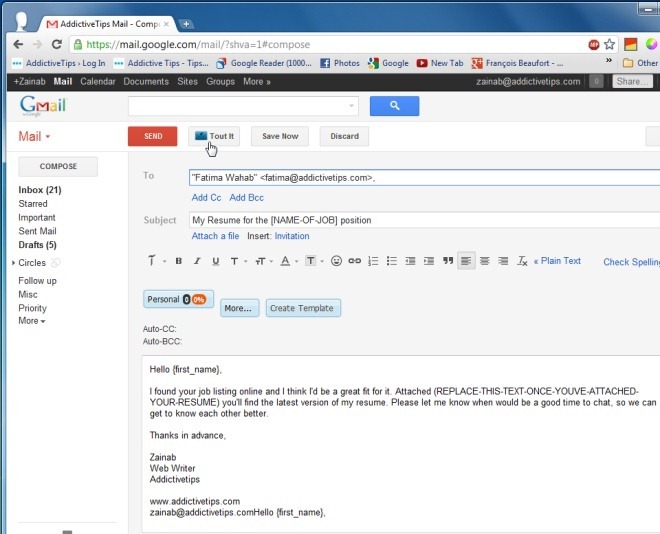The height and width of the screenshot is (534, 660).
Task: Discard the current message
Action: pos(344,136)
